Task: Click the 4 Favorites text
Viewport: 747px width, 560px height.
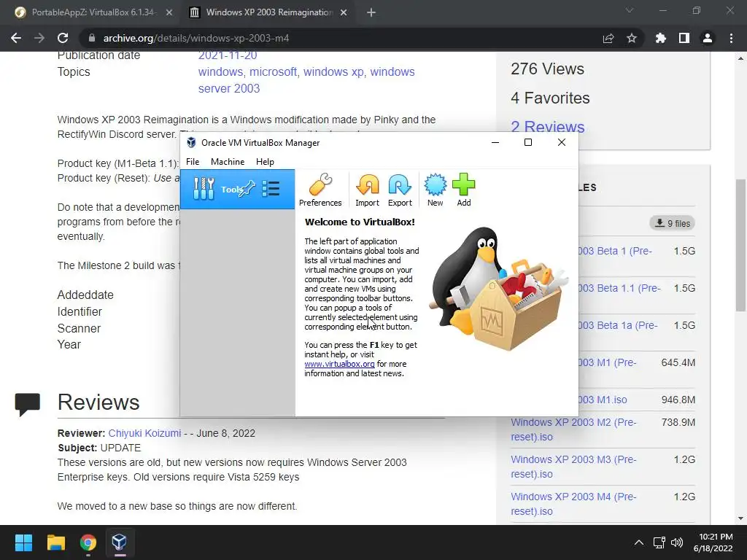Action: tap(550, 98)
